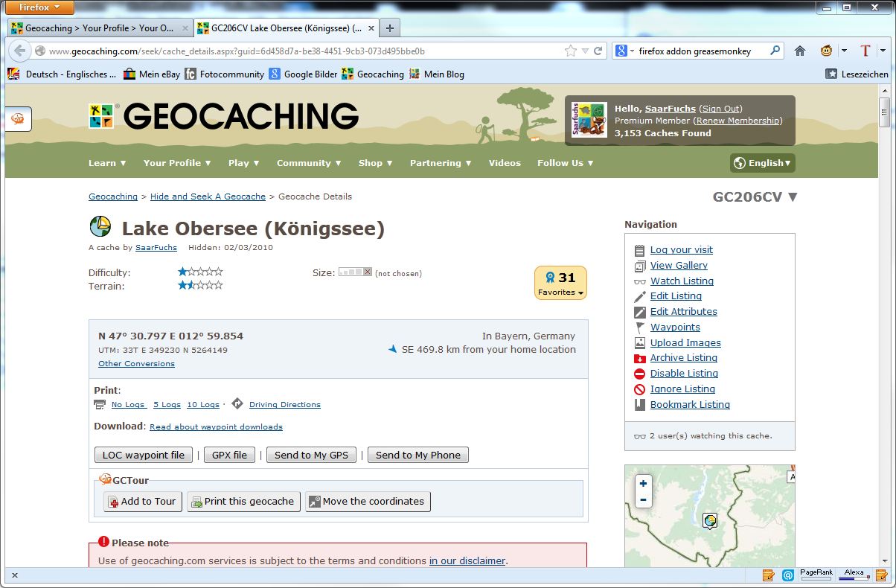Click the Add to Tour button
Image resolution: width=896 pixels, height=588 pixels.
142,502
